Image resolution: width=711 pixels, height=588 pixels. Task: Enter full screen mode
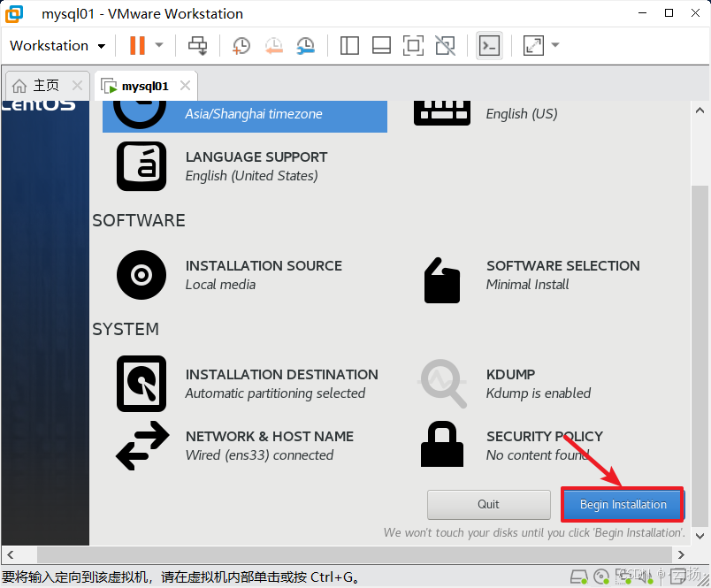pos(413,45)
